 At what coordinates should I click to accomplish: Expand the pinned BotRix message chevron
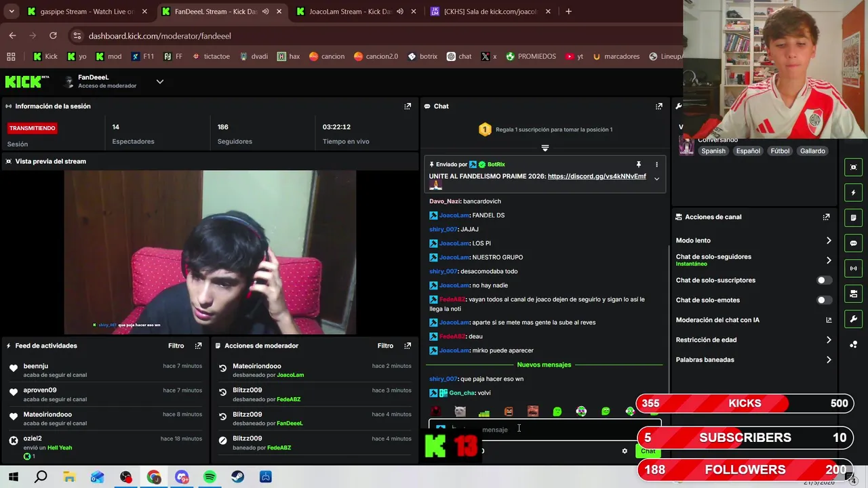pyautogui.click(x=656, y=179)
